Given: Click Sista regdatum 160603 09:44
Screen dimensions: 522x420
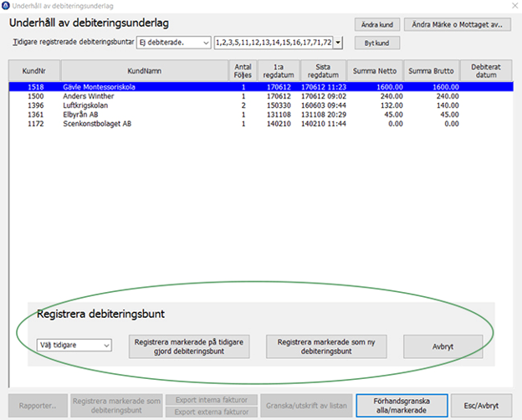Looking at the screenshot, I should [x=324, y=105].
